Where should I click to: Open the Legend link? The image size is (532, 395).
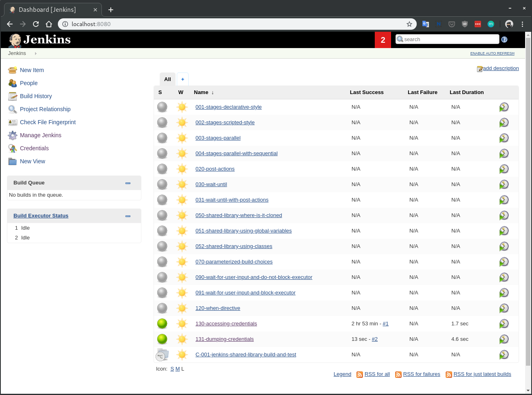coord(342,374)
